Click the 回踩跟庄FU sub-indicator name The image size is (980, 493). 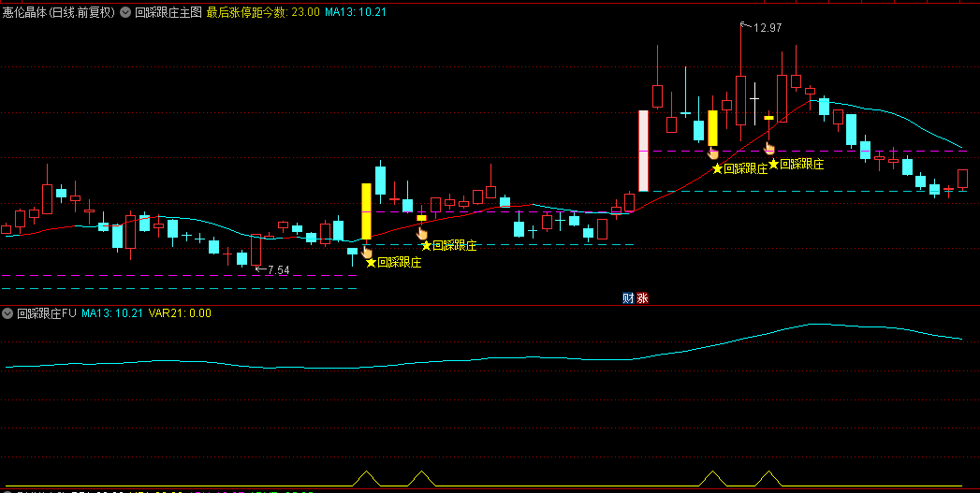(46, 313)
